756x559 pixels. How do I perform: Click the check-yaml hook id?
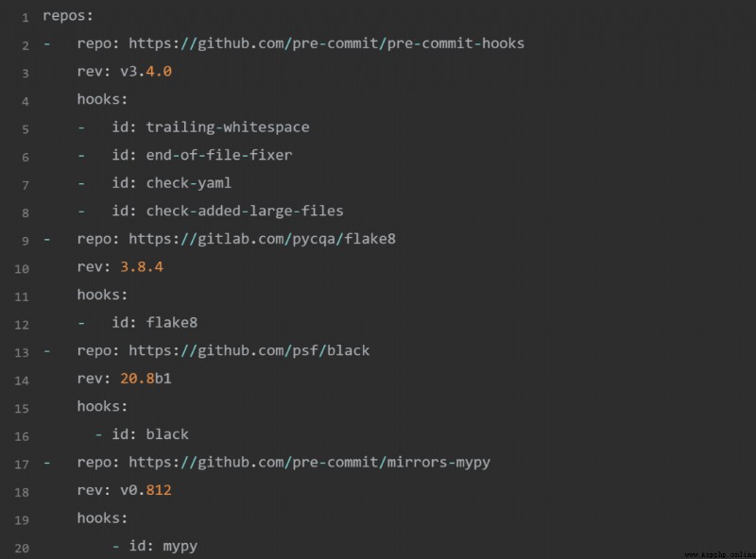[189, 183]
